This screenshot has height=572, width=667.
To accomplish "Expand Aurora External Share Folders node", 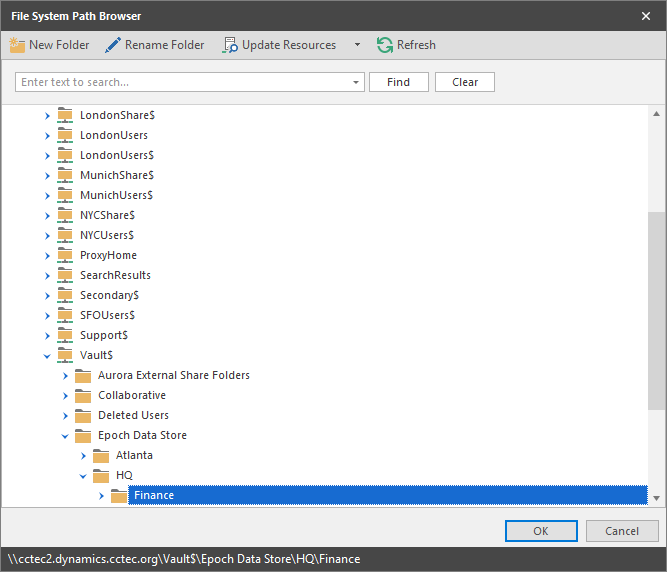I will (65, 376).
